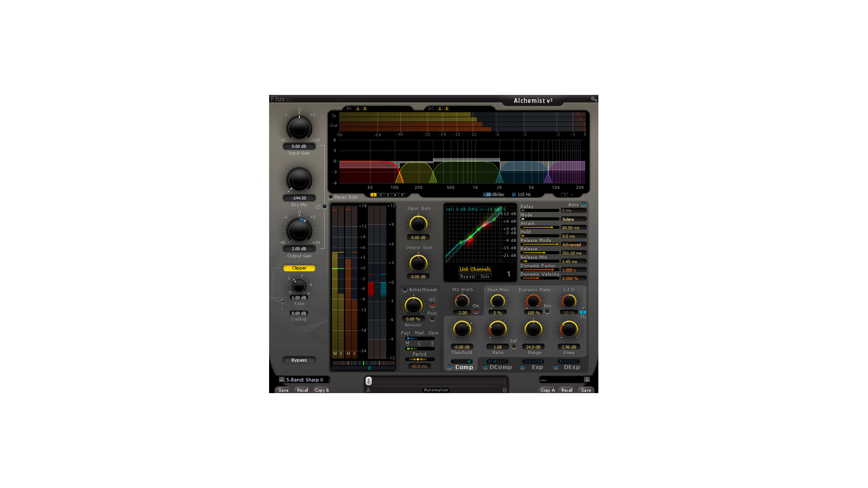Click the Period 42.0 ms value
868x488 pixels.
point(419,366)
